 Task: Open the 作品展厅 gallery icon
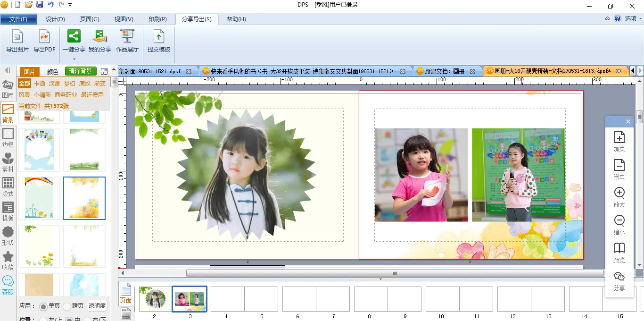[127, 37]
